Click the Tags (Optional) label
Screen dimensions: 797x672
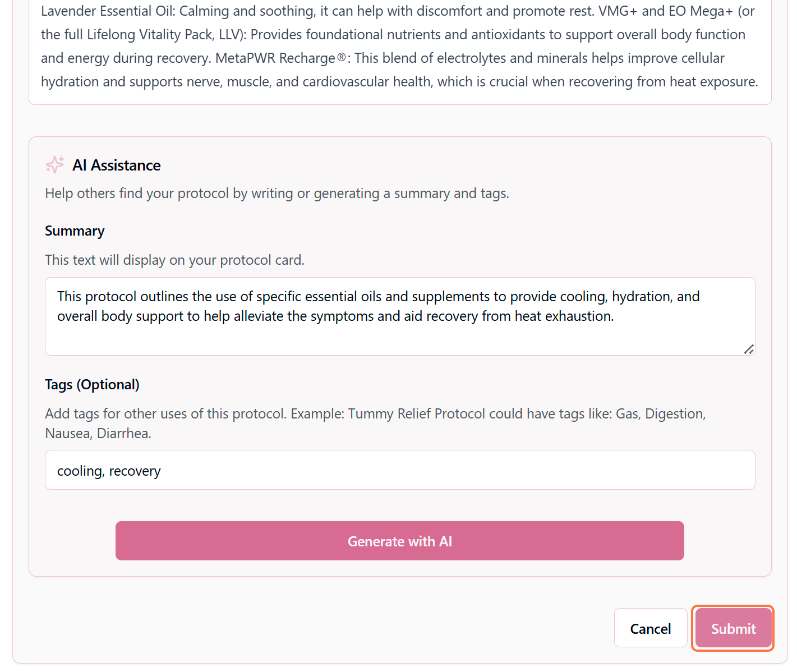tap(92, 384)
